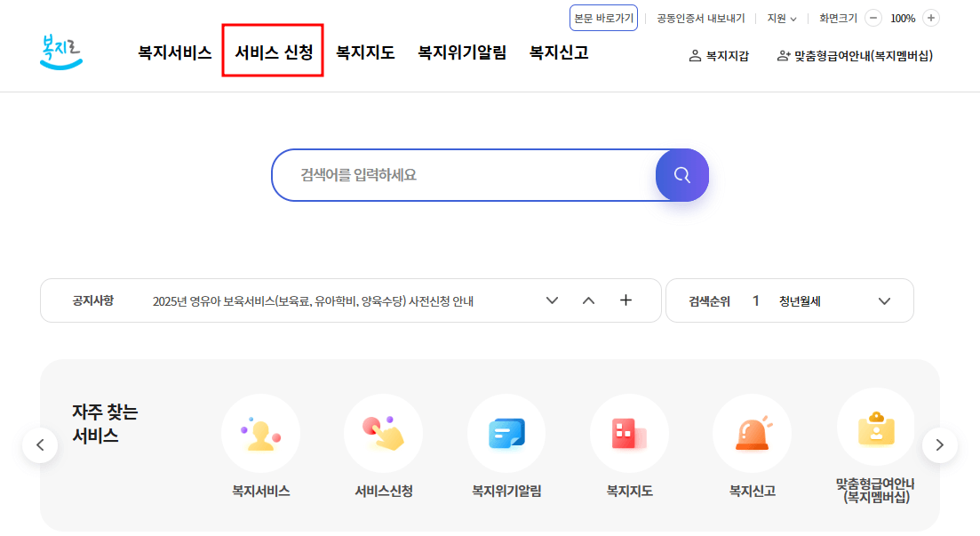Switch to the 서비스 신청 menu
The height and width of the screenshot is (536, 980).
coord(273,52)
